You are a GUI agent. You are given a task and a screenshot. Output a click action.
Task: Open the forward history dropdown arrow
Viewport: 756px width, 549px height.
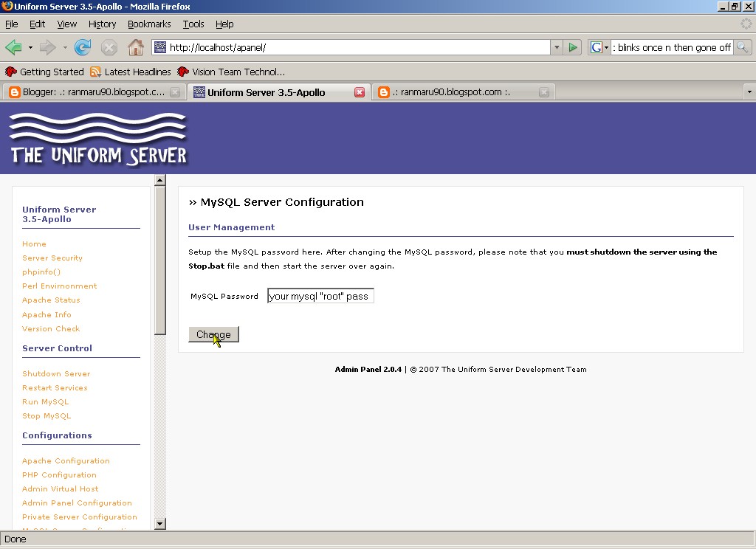(65, 48)
